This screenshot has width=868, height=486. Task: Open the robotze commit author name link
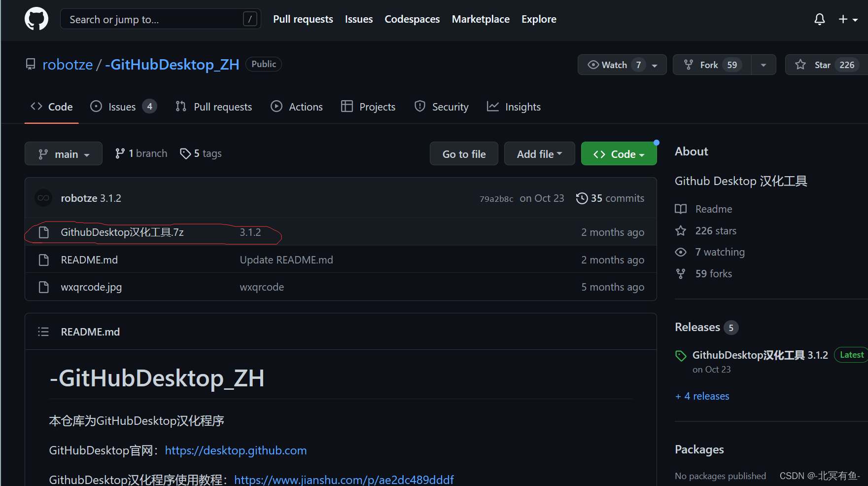pos(79,198)
